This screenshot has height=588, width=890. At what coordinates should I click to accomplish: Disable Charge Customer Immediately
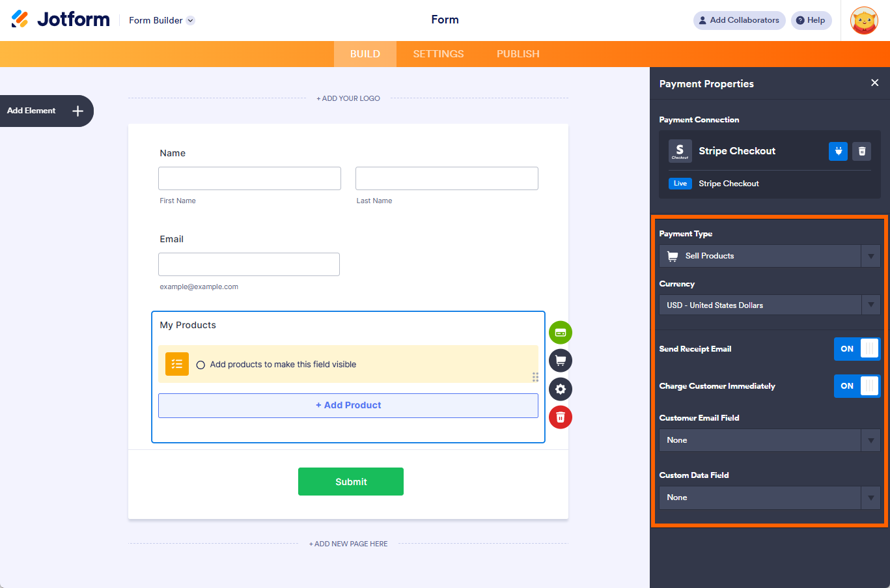[x=857, y=385]
